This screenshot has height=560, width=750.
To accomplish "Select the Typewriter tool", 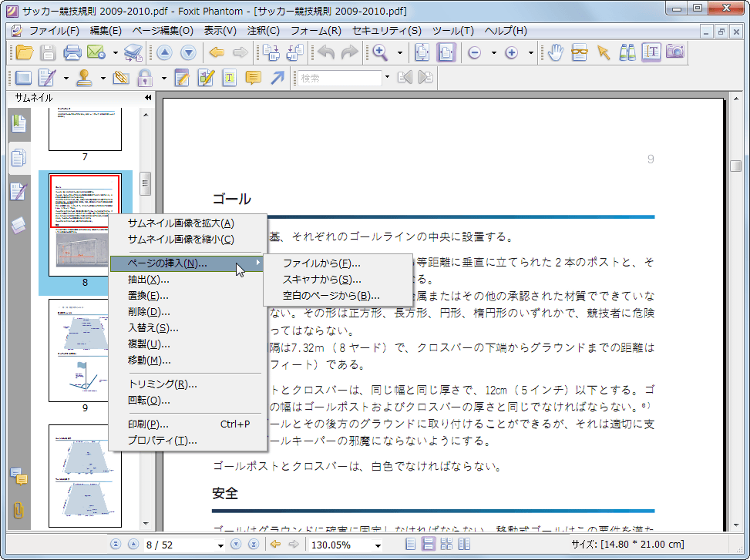I will [x=229, y=77].
